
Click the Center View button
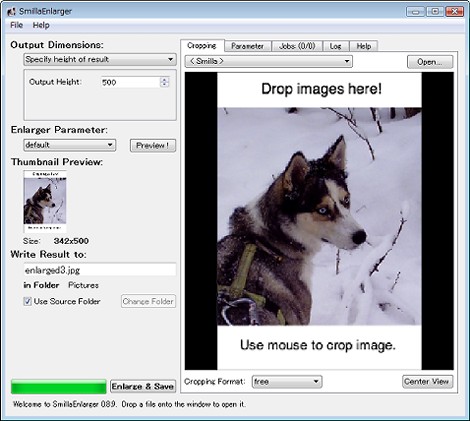pyautogui.click(x=427, y=381)
